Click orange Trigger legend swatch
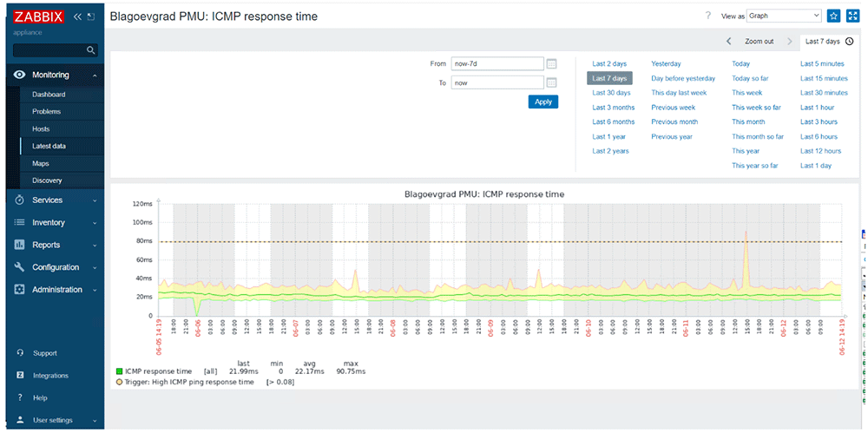The height and width of the screenshot is (433, 868). (x=119, y=382)
